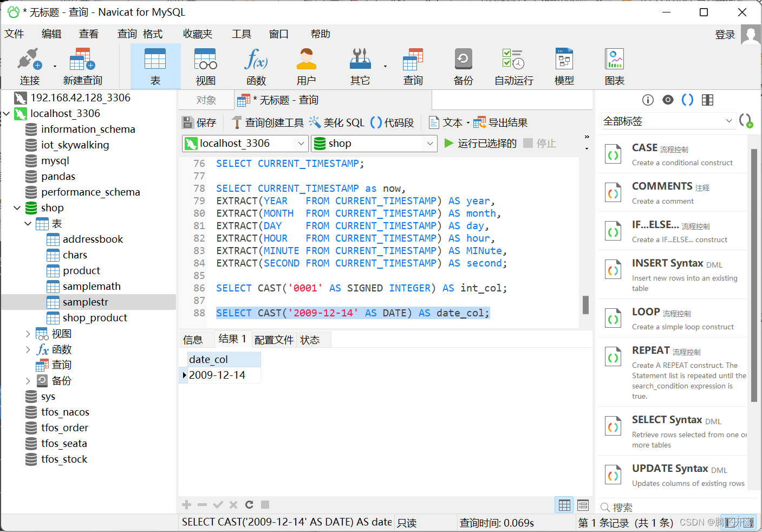Collapse the shop database node

[17, 208]
